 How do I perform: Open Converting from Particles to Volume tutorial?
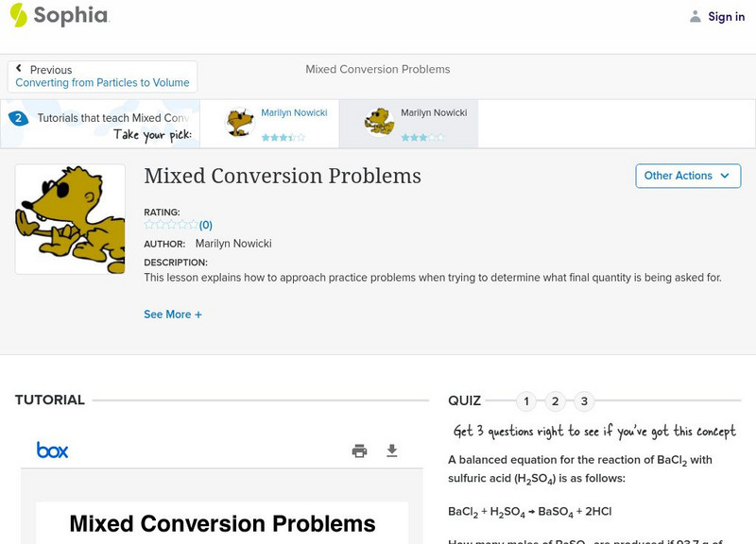point(100,83)
